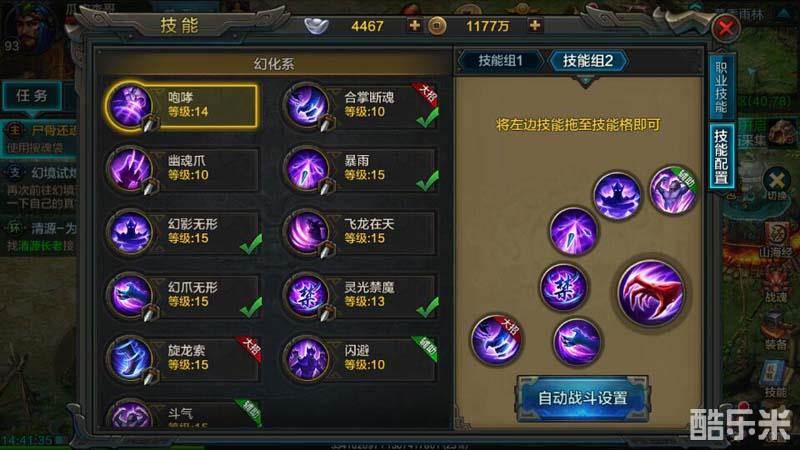The width and height of the screenshot is (800, 450).
Task: Switch to 技能组1 tab
Action: click(501, 61)
